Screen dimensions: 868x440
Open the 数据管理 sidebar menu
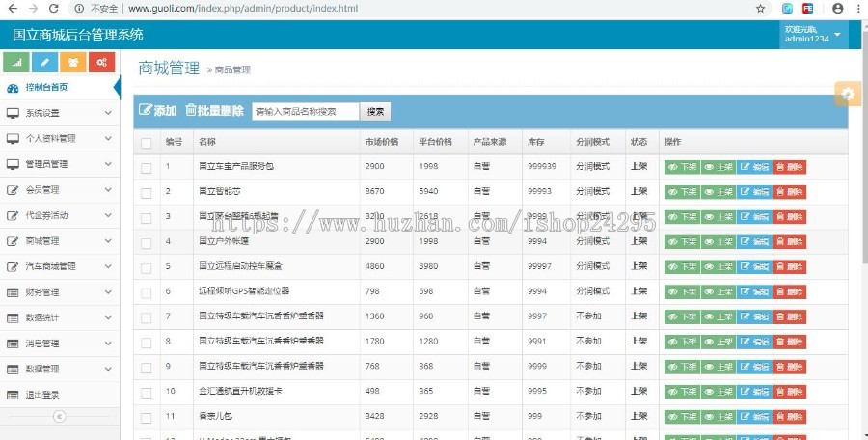click(x=59, y=369)
